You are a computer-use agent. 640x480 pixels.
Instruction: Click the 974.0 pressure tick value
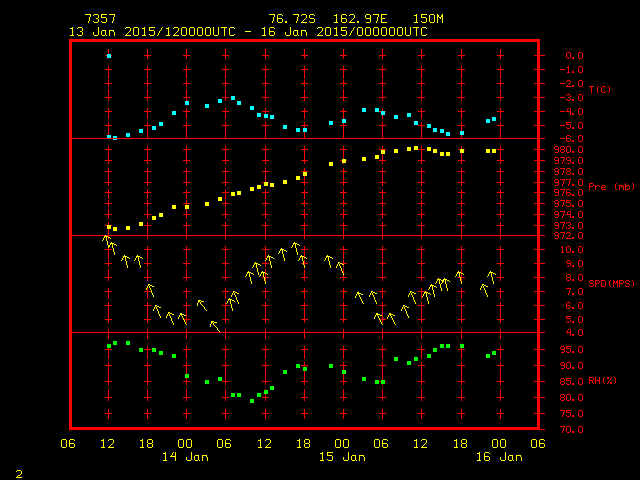tap(569, 214)
